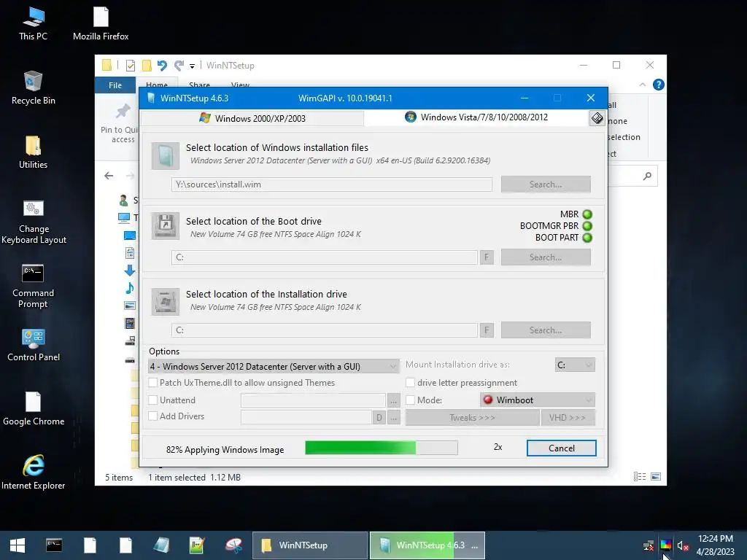The image size is (747, 560).
Task: Click Search for installation files location
Action: 546,184
